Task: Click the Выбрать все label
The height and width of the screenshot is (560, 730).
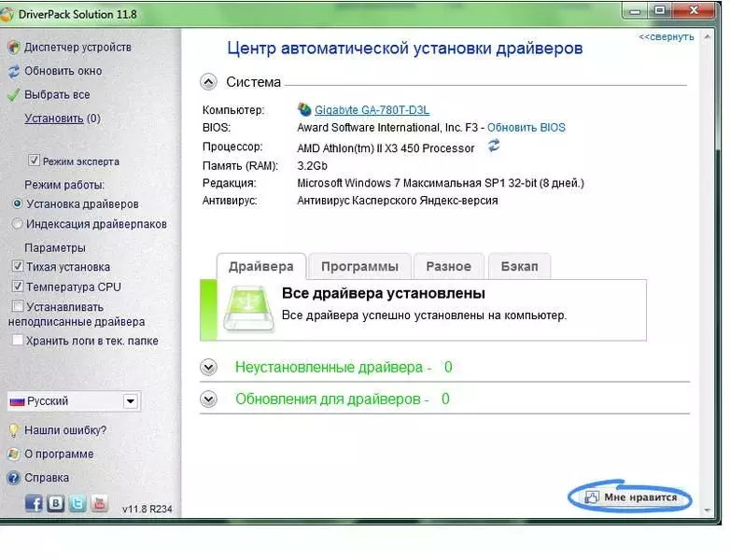Action: tap(57, 94)
